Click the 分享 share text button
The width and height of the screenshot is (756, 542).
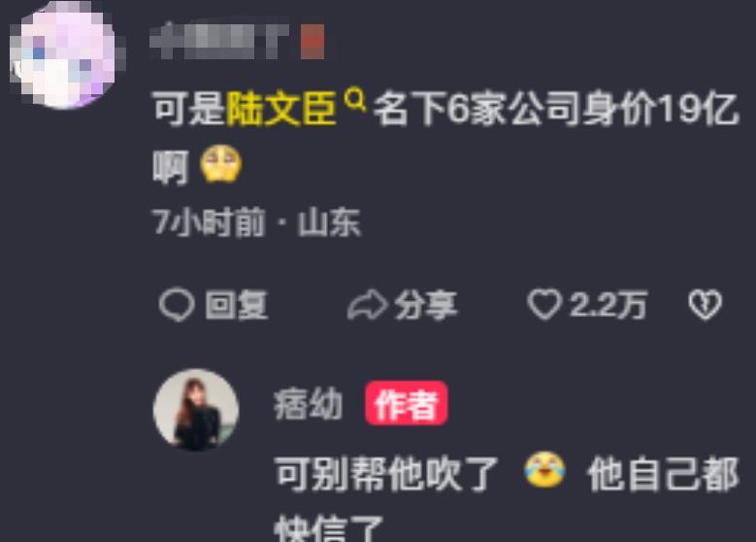(x=426, y=305)
